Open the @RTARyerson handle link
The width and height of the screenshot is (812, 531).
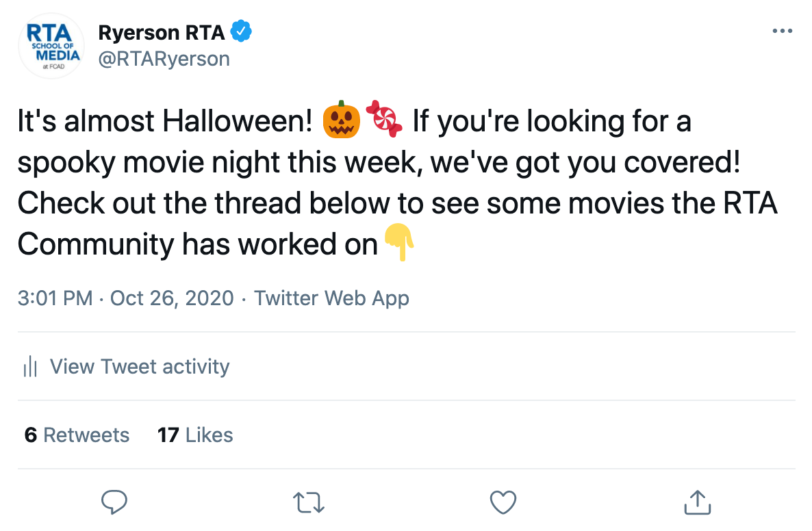[x=164, y=59]
